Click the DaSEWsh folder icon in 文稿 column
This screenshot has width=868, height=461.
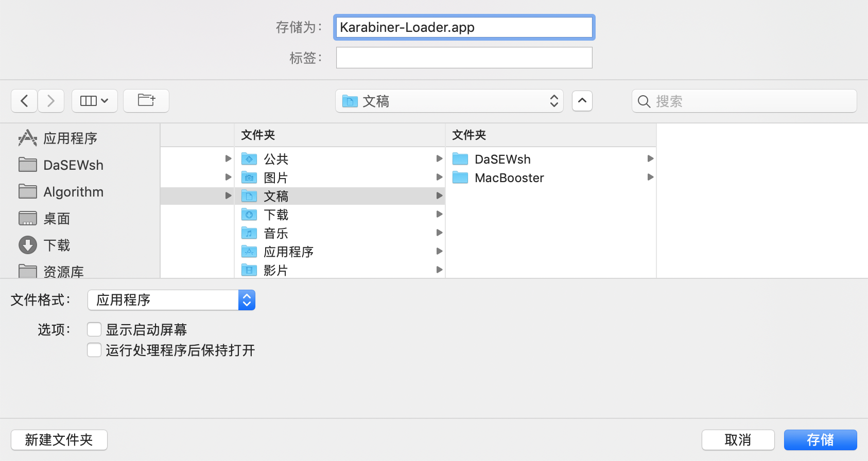point(460,159)
